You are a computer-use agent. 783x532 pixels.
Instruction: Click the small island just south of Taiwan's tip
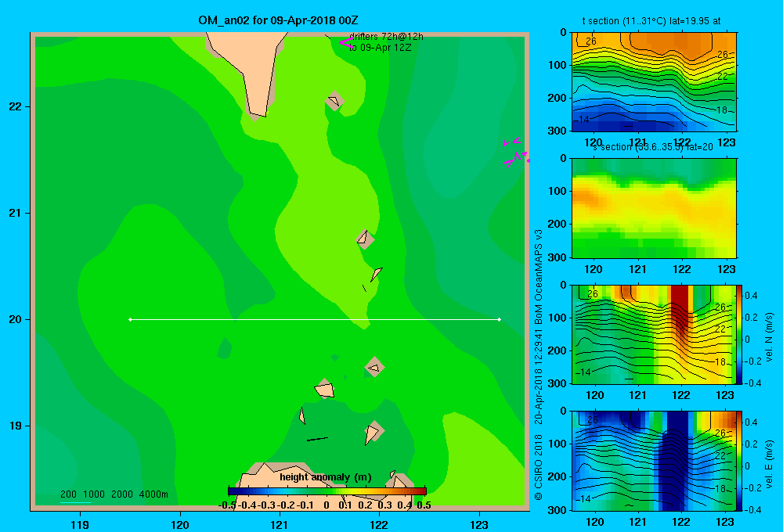pos(334,101)
